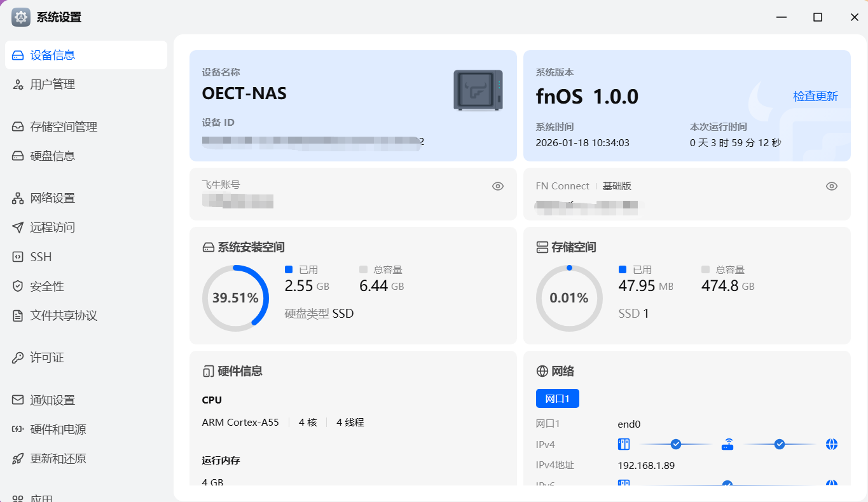Click the 硬盘类型 SSD text
This screenshot has height=502, width=868.
pos(319,313)
